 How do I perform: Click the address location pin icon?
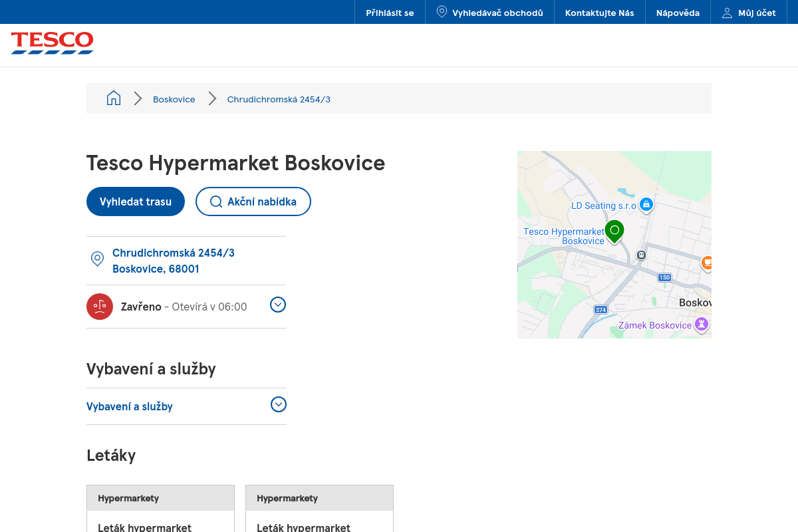[97, 259]
